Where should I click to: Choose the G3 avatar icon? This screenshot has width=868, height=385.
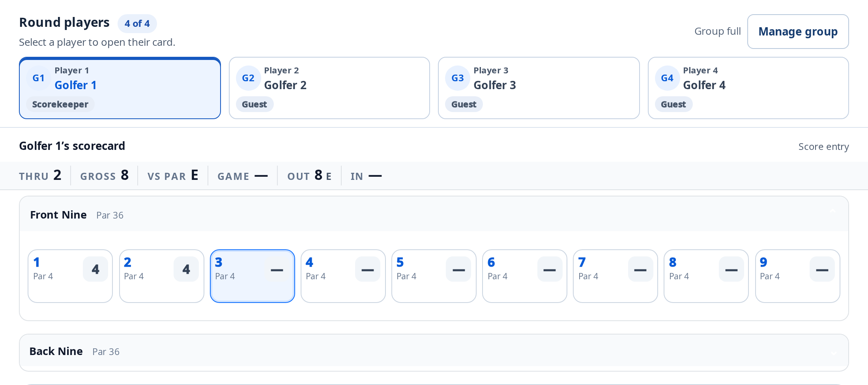tap(458, 78)
